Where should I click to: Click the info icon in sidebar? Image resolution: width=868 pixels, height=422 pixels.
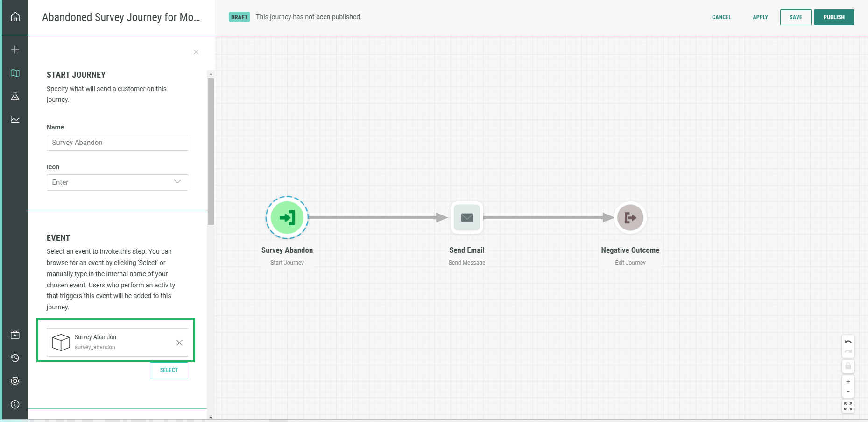pos(15,404)
